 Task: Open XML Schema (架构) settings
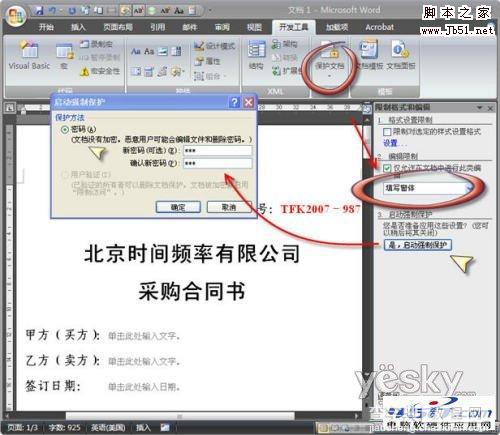click(x=284, y=44)
